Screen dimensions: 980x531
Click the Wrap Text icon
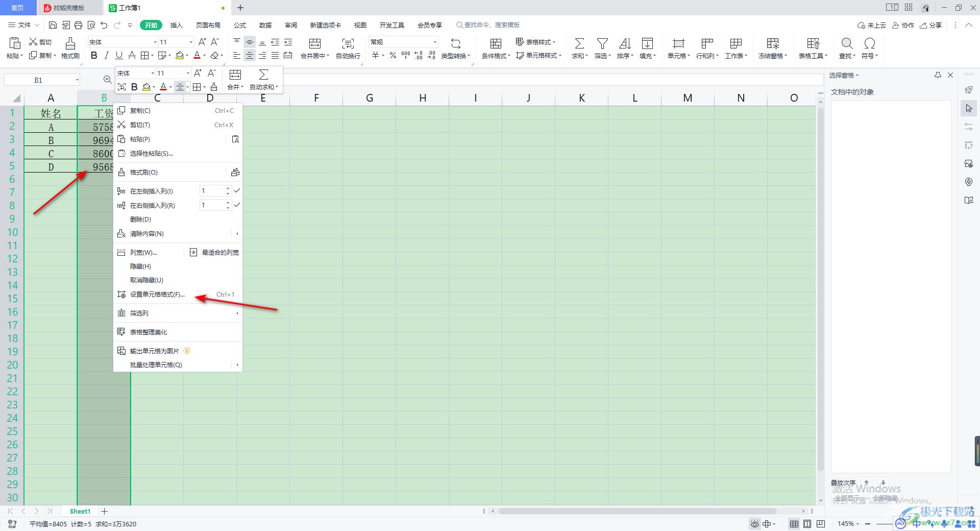(348, 43)
